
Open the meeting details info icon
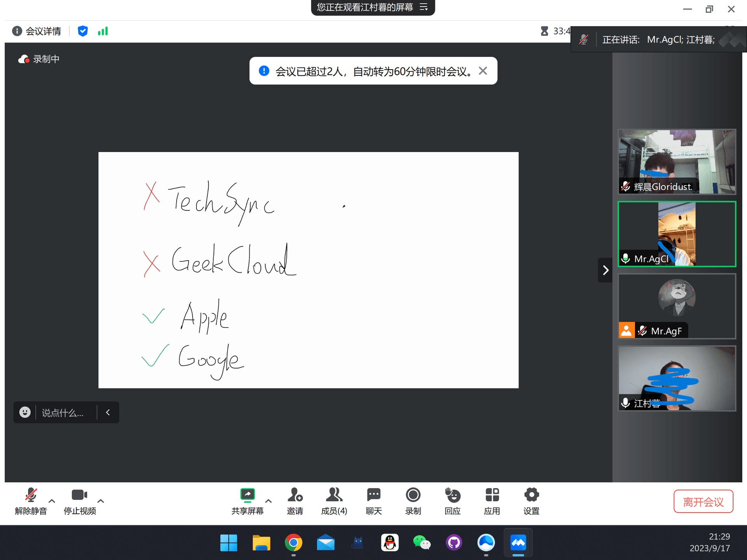[x=17, y=31]
